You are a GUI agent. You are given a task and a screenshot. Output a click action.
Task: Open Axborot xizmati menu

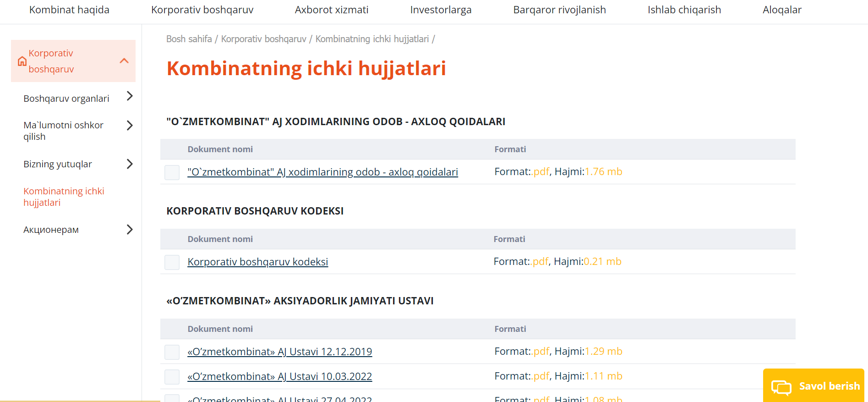[332, 10]
